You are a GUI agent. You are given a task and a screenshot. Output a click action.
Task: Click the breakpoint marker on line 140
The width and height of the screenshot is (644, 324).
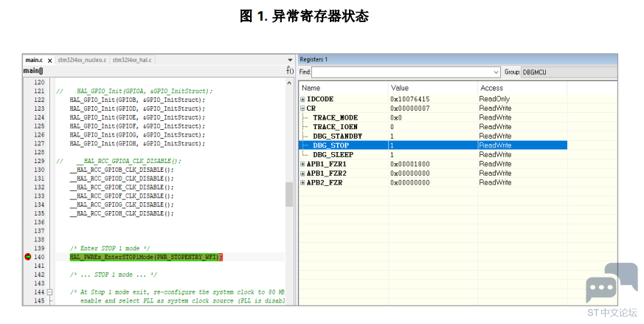point(28,257)
